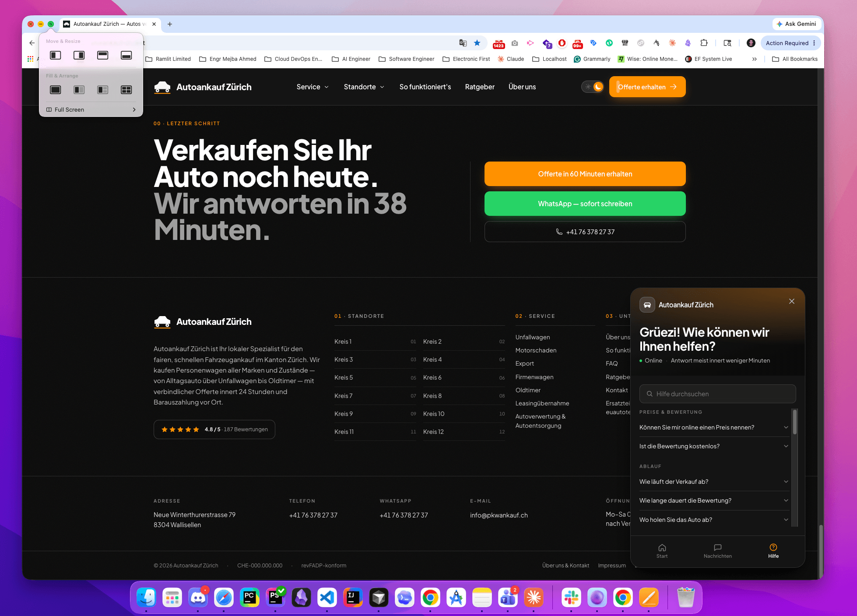
Task: Open Discord from the Dock
Action: click(198, 598)
